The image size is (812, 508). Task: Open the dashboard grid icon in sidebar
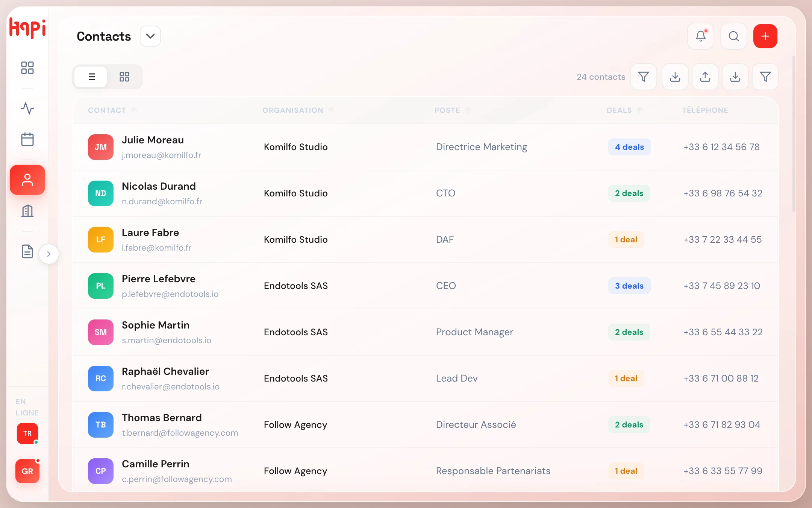tap(27, 68)
